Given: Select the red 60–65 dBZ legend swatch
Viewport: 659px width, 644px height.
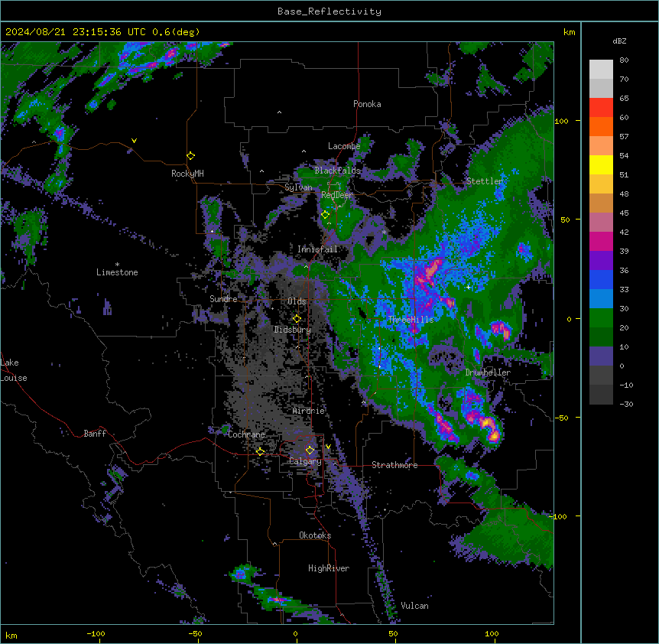Looking at the screenshot, I should 601,108.
